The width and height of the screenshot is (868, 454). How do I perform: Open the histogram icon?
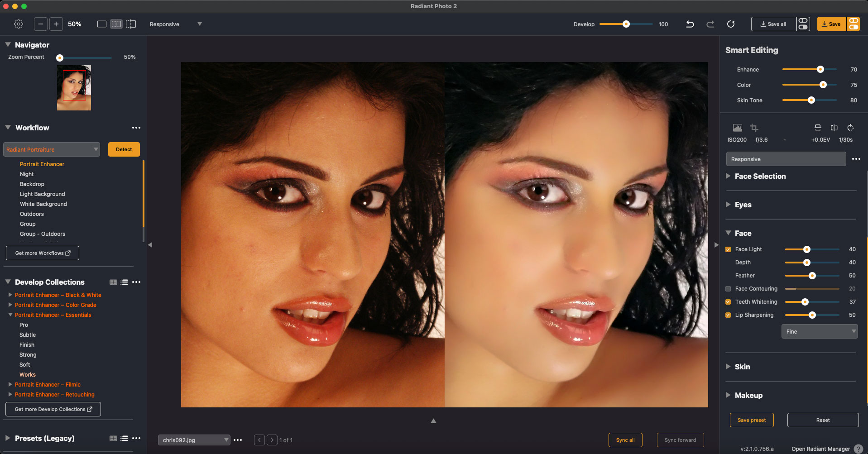point(737,128)
